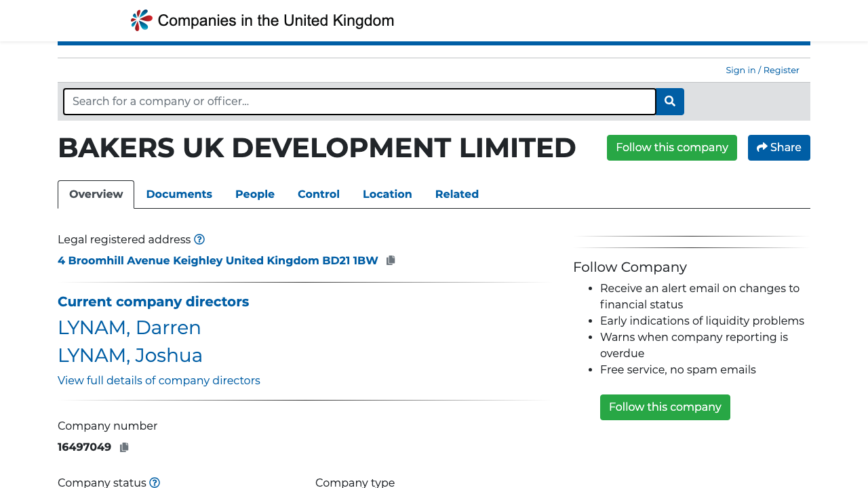The width and height of the screenshot is (868, 488).
Task: Click View full details of company directors
Action: [x=159, y=380]
